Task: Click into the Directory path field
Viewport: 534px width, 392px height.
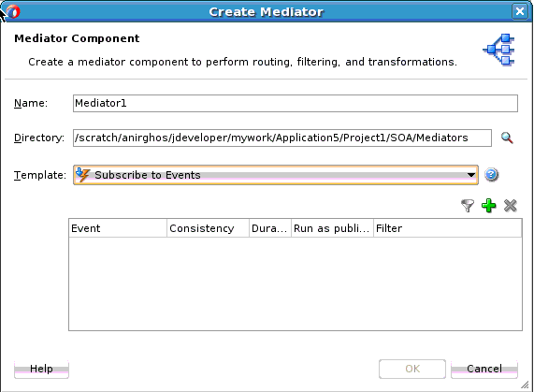Action: point(282,138)
